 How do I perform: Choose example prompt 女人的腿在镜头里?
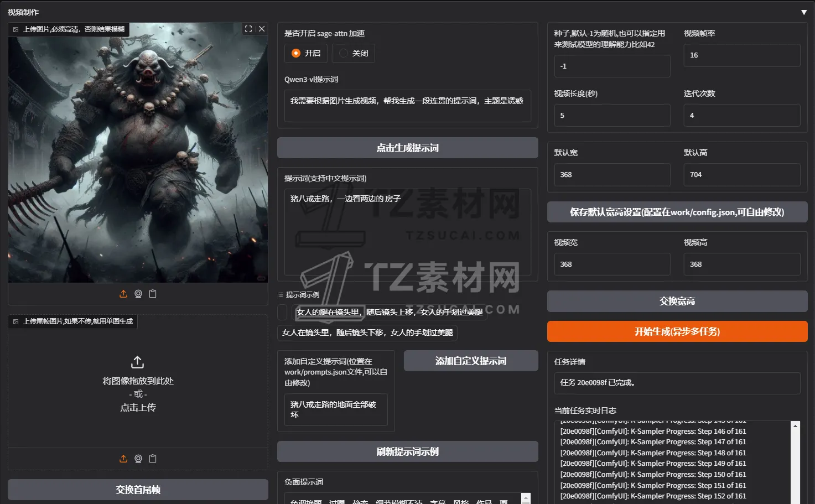[x=390, y=312]
